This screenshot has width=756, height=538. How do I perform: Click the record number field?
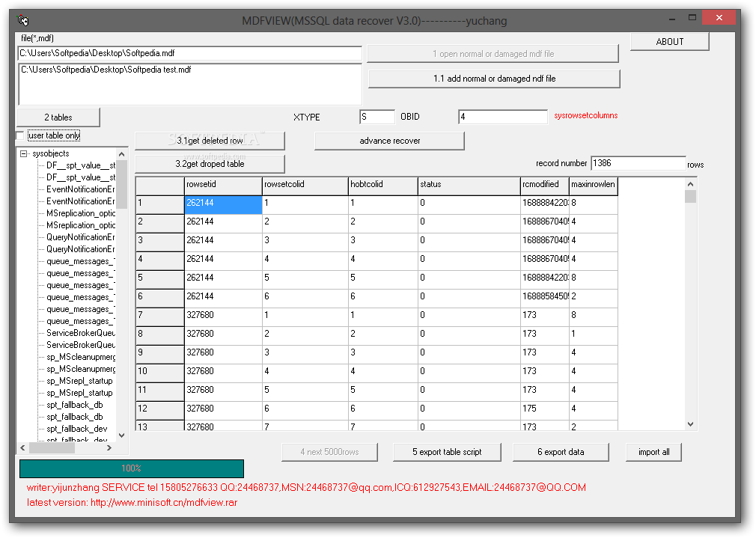pos(638,163)
